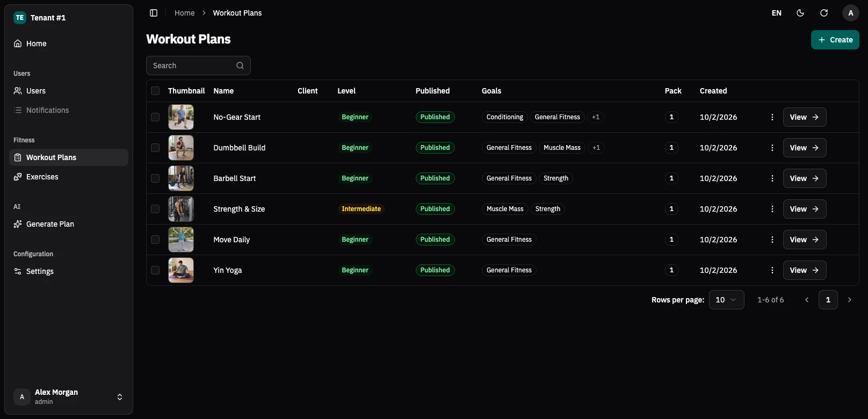Open the user avatar menu in header
The image size is (868, 419).
[x=851, y=13]
